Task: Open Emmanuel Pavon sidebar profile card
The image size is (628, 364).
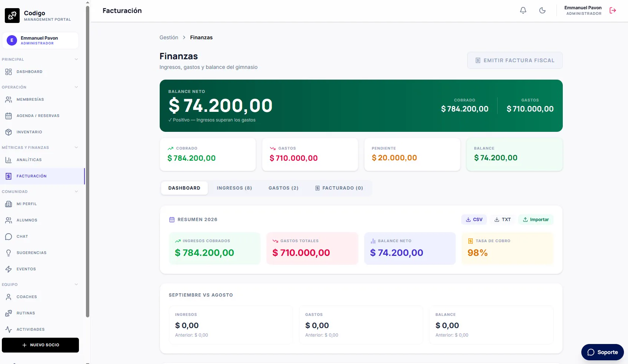Action: (40, 40)
